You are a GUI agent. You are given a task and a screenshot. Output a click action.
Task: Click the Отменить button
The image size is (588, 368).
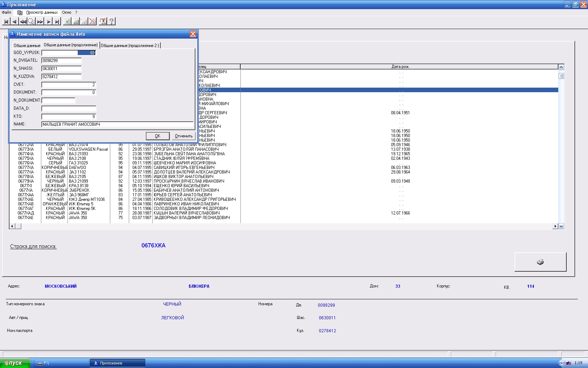184,136
